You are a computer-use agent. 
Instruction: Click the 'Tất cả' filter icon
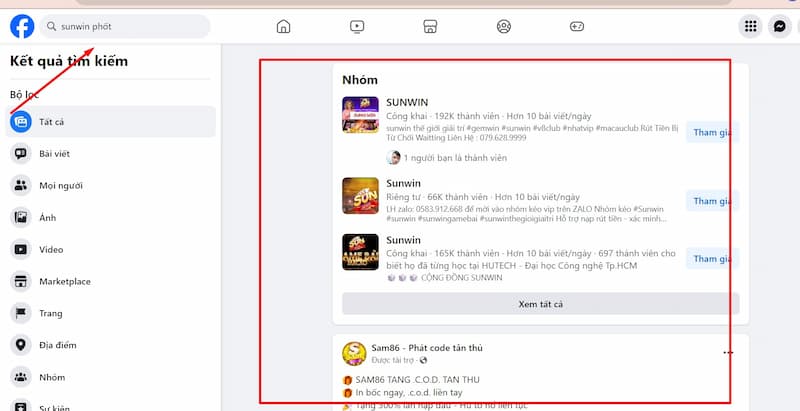click(x=21, y=122)
